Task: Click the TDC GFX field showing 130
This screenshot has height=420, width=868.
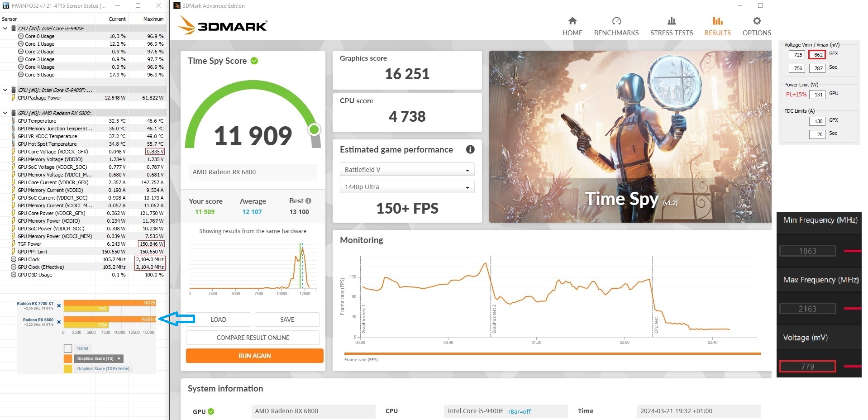Action: (x=817, y=121)
